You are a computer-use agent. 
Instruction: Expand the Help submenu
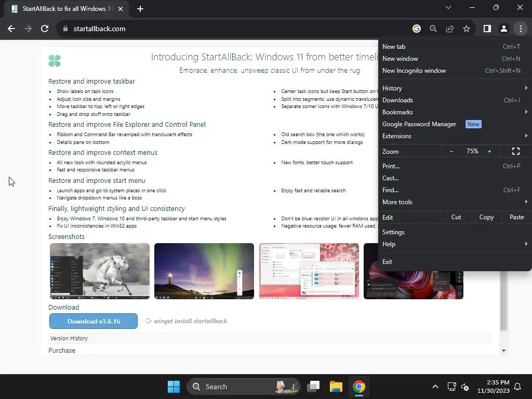click(455, 244)
